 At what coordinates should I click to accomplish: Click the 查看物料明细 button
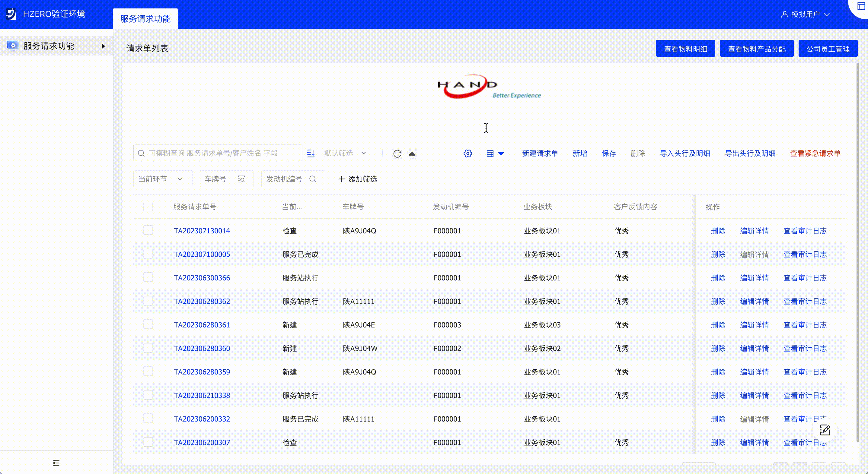685,49
